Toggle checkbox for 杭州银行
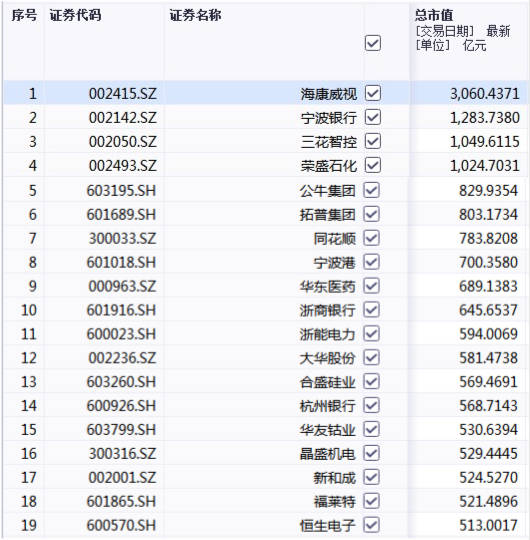This screenshot has height=540, width=530. 372,405
